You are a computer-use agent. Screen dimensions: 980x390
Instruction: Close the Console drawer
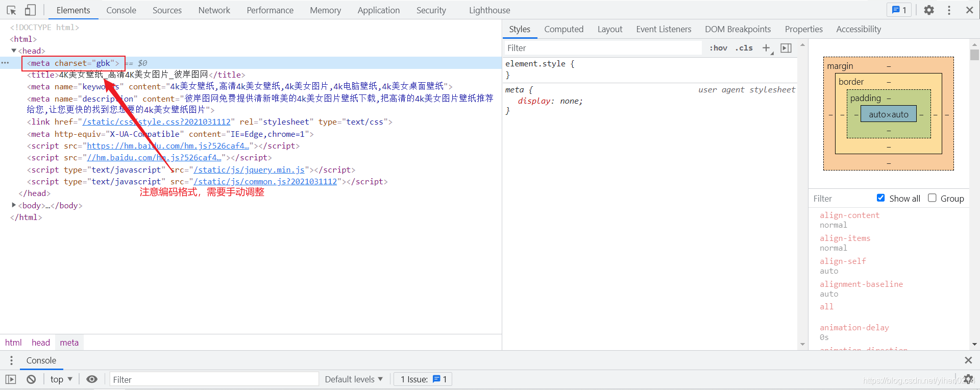(968, 360)
